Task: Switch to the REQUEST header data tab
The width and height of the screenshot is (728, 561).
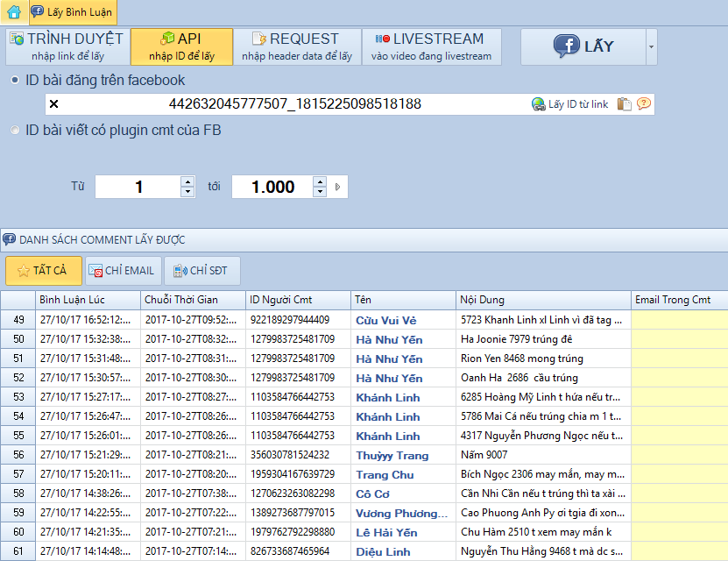Action: click(x=297, y=46)
